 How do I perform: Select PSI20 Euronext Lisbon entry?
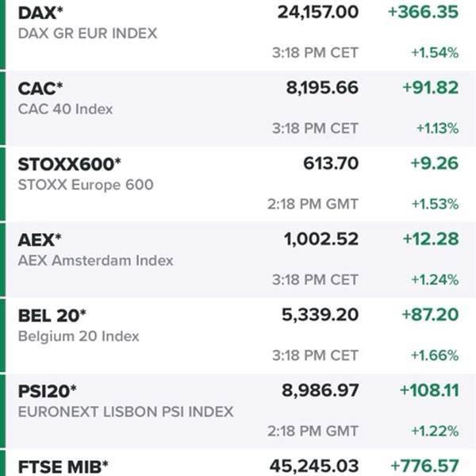[238, 411]
